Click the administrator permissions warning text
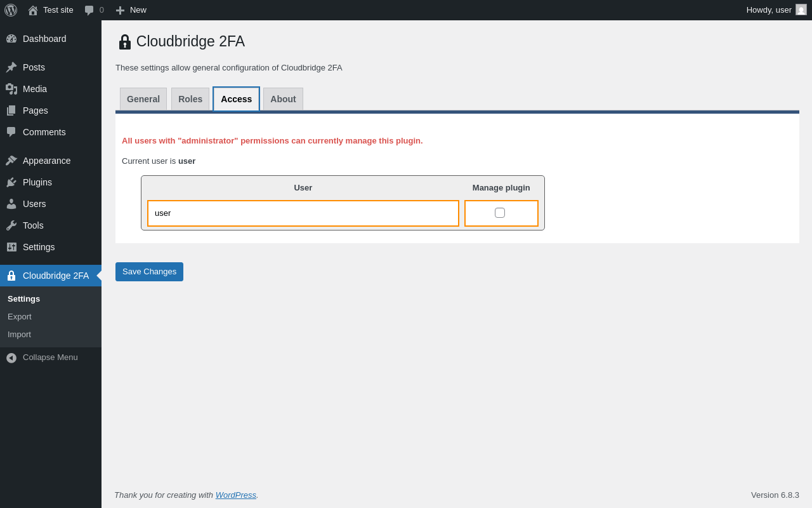Screen dimensions: 812x508 (272, 141)
